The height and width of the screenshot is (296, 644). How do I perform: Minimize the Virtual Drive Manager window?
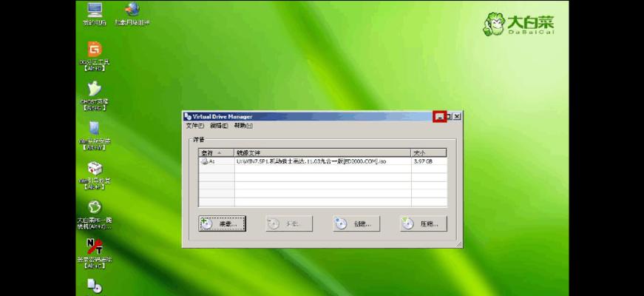[440, 117]
